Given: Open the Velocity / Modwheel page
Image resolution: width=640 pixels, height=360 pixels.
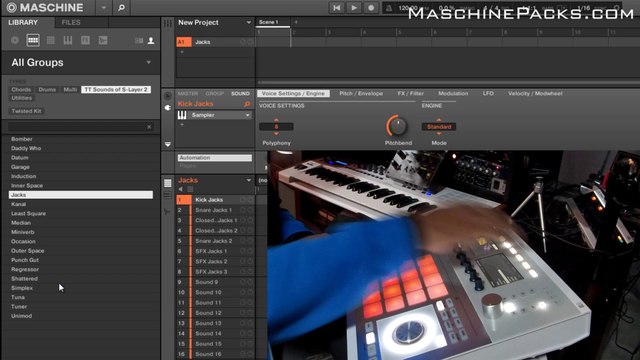Looking at the screenshot, I should (535, 93).
